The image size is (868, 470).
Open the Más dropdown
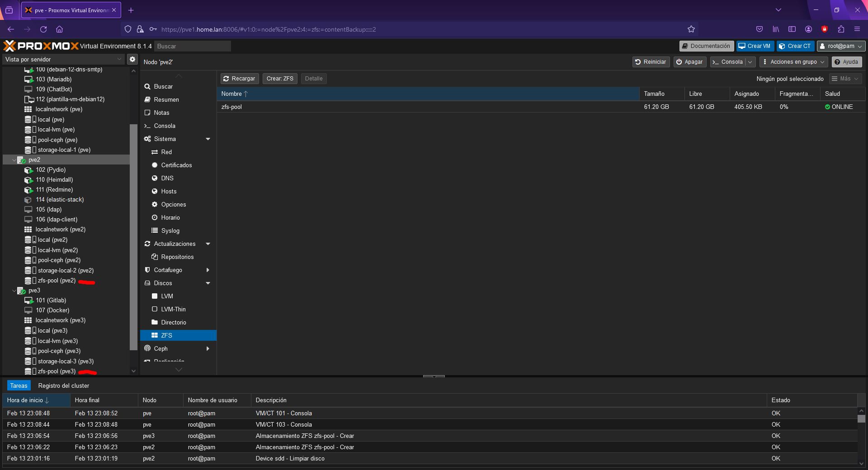point(845,79)
